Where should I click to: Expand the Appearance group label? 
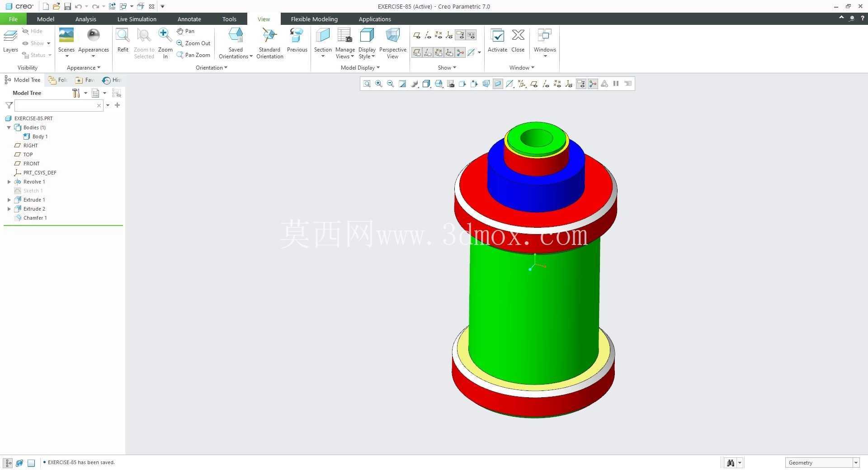point(83,68)
